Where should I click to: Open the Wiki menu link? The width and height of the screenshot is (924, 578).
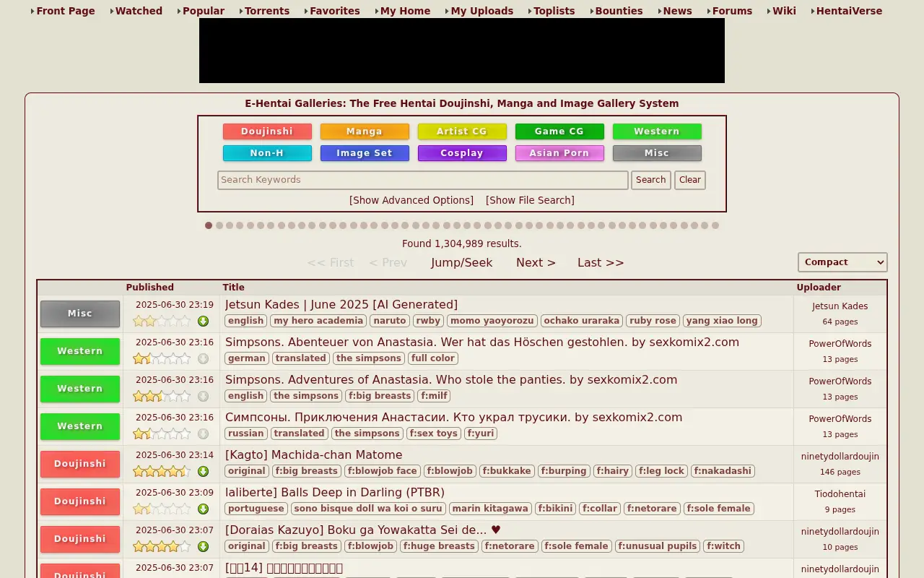point(784,11)
